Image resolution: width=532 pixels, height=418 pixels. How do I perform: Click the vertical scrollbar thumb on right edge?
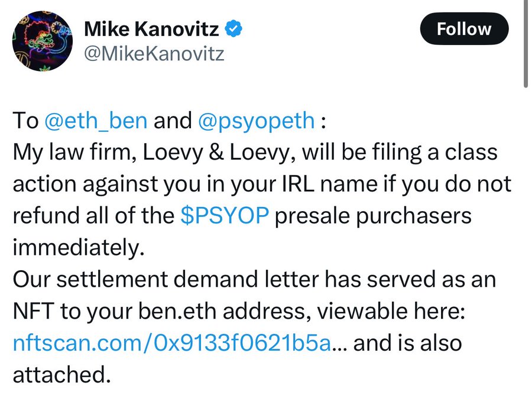coord(525,44)
